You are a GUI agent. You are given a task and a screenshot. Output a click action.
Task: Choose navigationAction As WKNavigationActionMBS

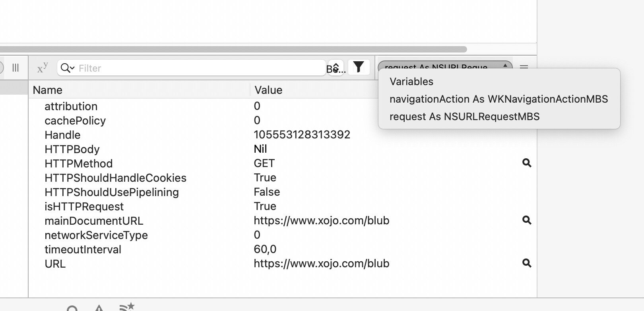499,99
